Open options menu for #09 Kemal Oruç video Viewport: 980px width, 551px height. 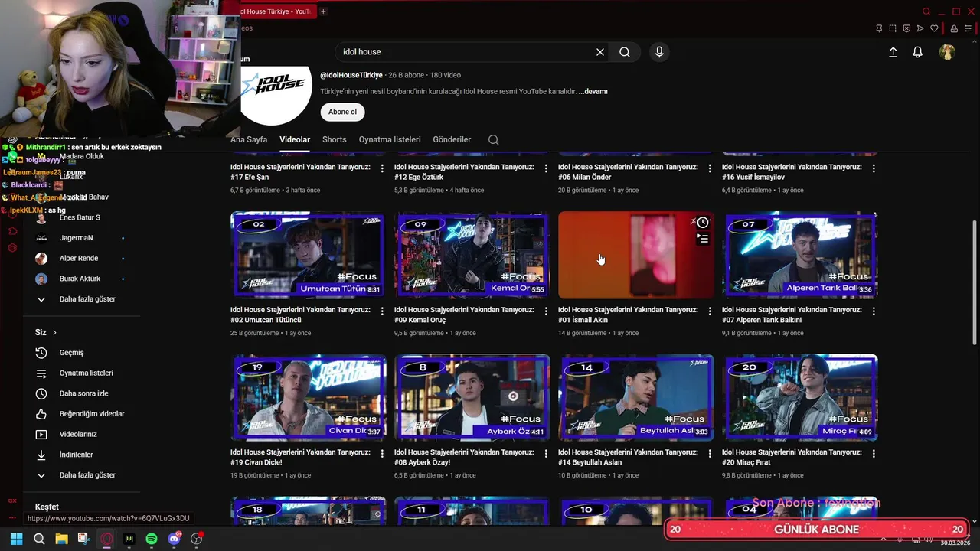(546, 311)
